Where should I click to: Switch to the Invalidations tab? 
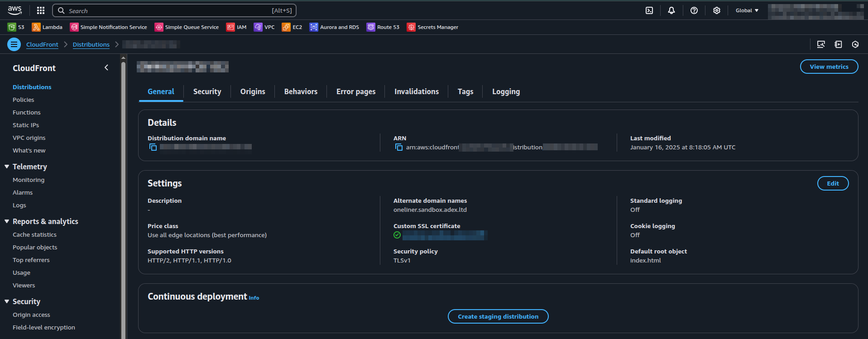416,91
